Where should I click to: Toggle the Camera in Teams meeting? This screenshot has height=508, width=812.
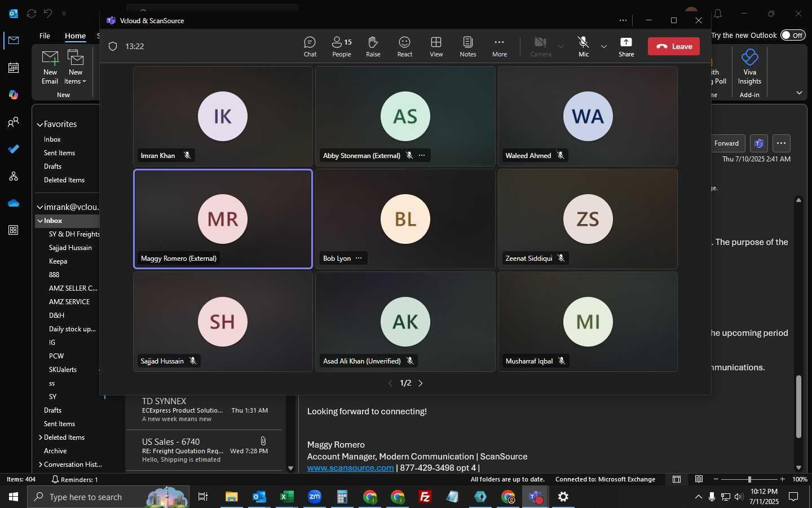[540, 46]
